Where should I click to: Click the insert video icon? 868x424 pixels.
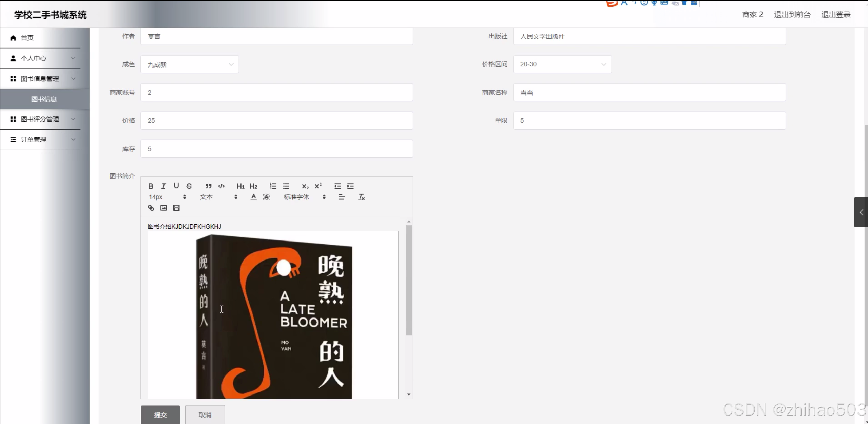176,208
